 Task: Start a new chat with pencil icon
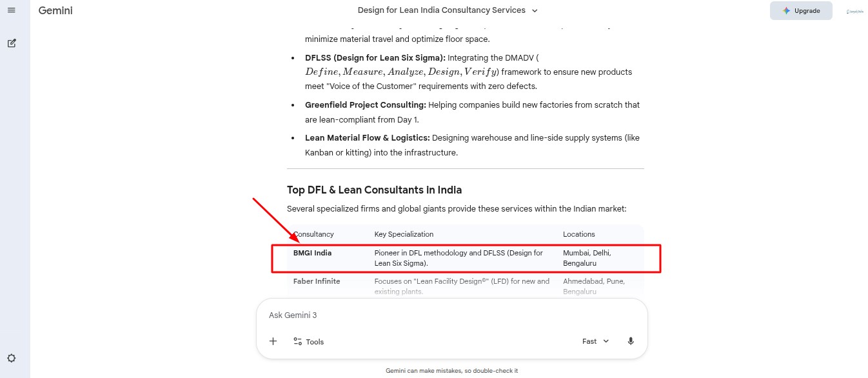tap(12, 43)
